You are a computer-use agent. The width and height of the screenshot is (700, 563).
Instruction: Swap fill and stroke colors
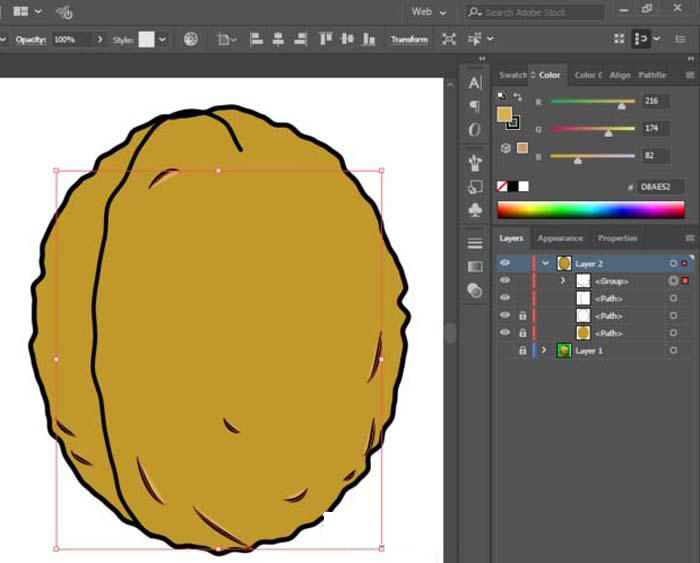pos(516,97)
